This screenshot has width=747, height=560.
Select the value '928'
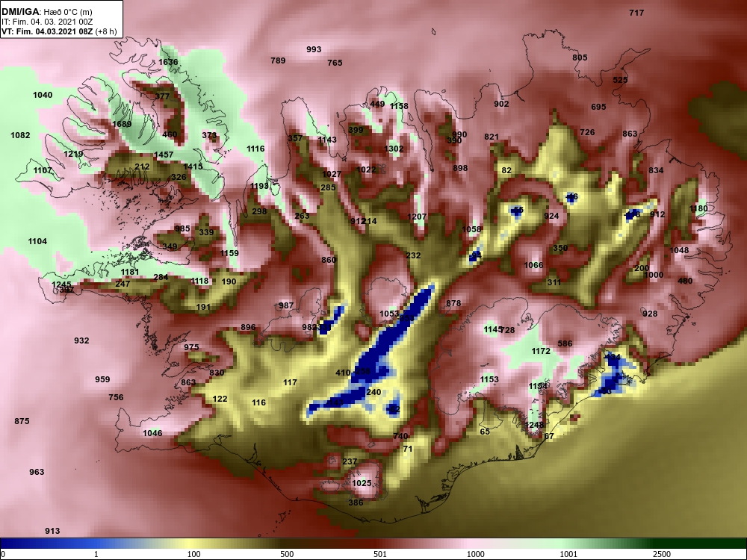[x=650, y=314]
